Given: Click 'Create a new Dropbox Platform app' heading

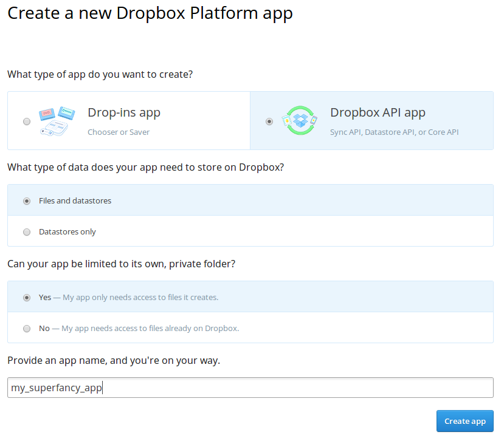Looking at the screenshot, I should (x=150, y=13).
